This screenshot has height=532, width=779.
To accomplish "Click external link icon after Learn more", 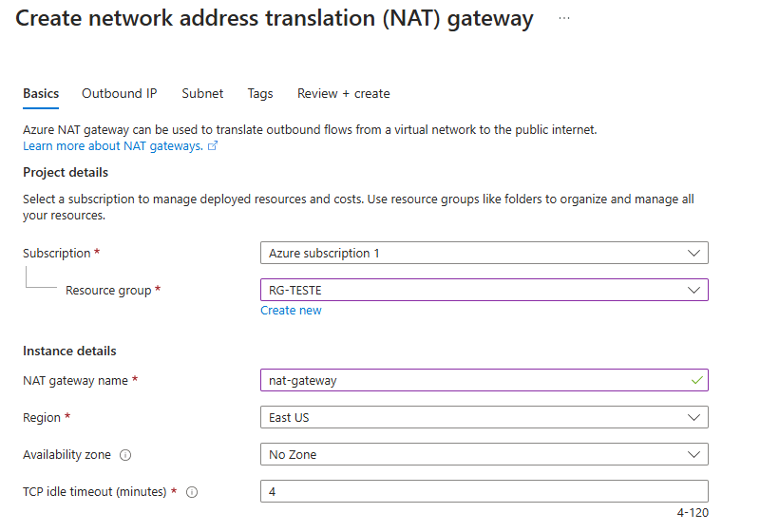I will click(213, 146).
